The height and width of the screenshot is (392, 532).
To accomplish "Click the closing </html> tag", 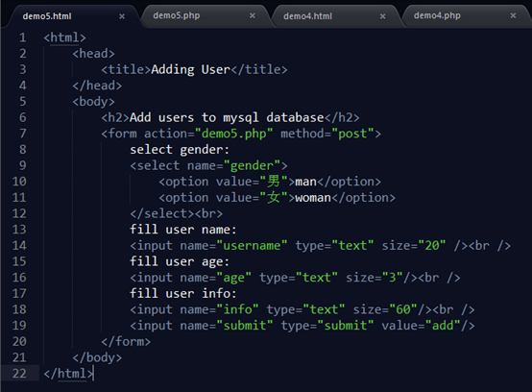I will click(68, 374).
